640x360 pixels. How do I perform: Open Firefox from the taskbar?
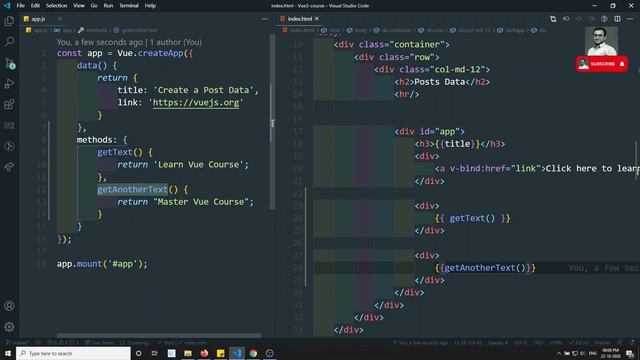pos(204,353)
